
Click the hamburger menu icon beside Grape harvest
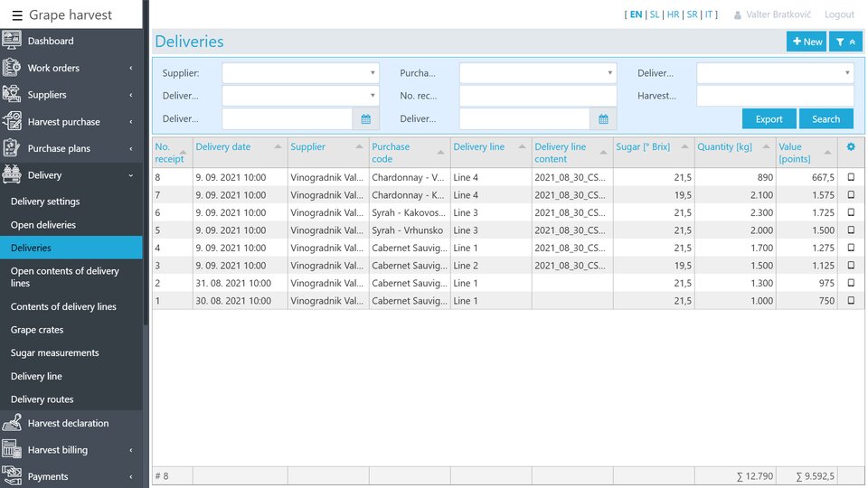click(17, 15)
